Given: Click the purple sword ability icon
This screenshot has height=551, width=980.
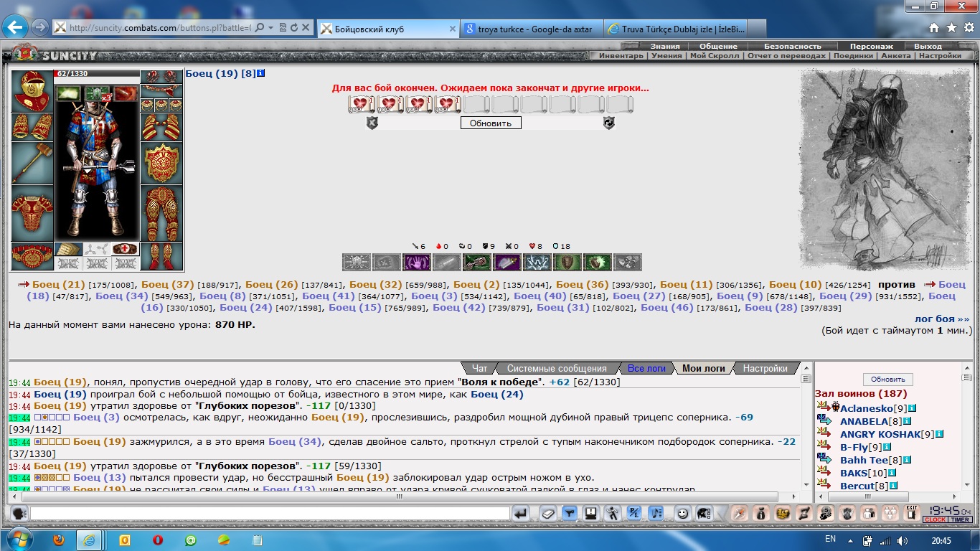Looking at the screenshot, I should [x=507, y=263].
